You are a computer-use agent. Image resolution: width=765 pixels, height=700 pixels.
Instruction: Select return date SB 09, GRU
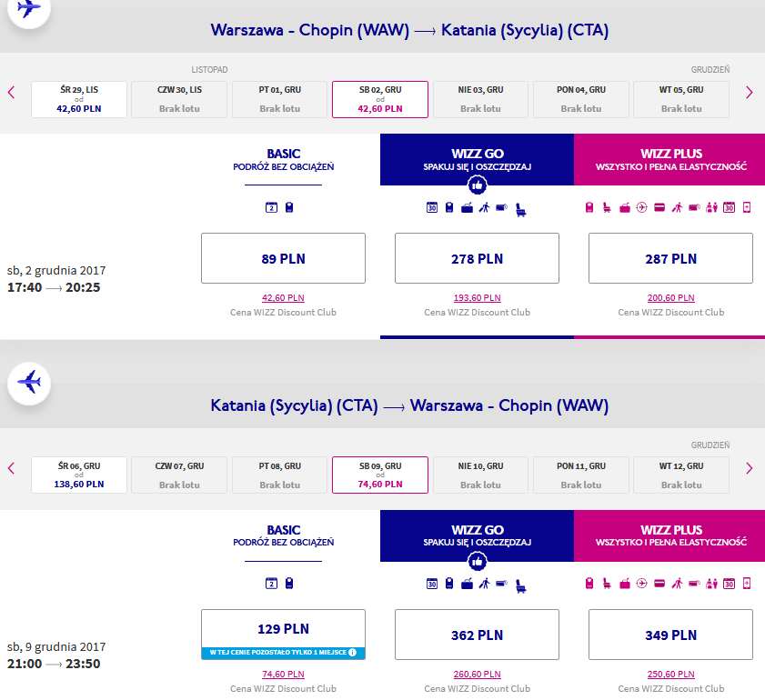click(380, 475)
